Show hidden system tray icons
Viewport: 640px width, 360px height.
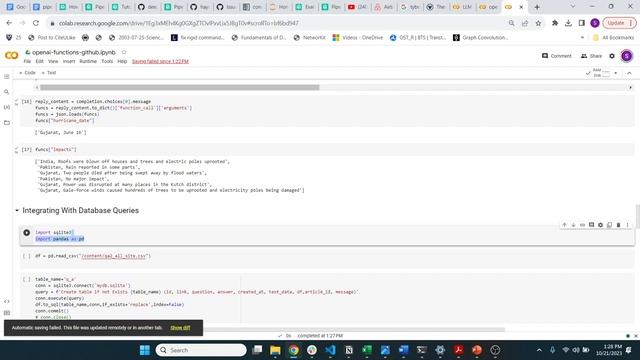click(x=539, y=350)
